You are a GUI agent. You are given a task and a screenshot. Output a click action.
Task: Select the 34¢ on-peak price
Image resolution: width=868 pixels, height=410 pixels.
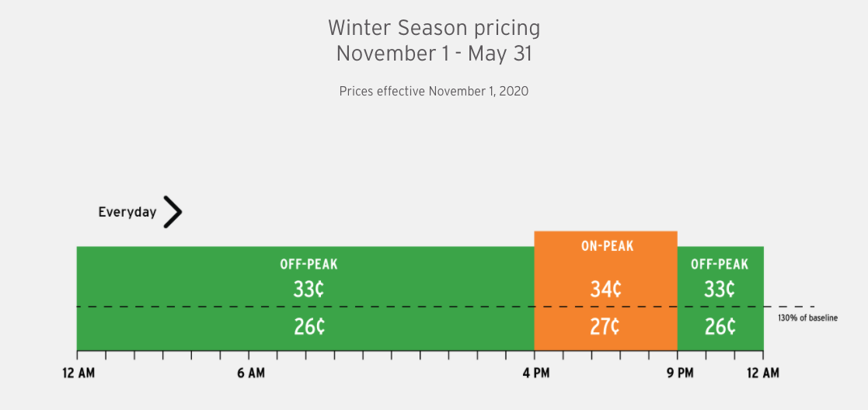[606, 289]
